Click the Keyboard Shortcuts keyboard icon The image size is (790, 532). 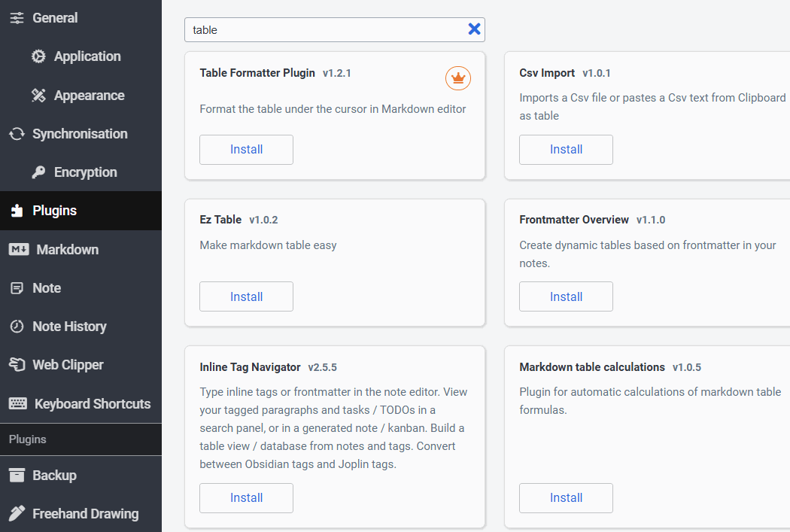point(17,404)
